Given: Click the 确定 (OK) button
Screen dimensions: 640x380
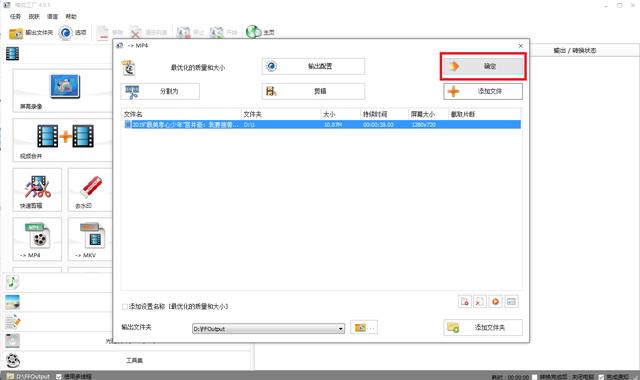Looking at the screenshot, I should click(x=483, y=66).
